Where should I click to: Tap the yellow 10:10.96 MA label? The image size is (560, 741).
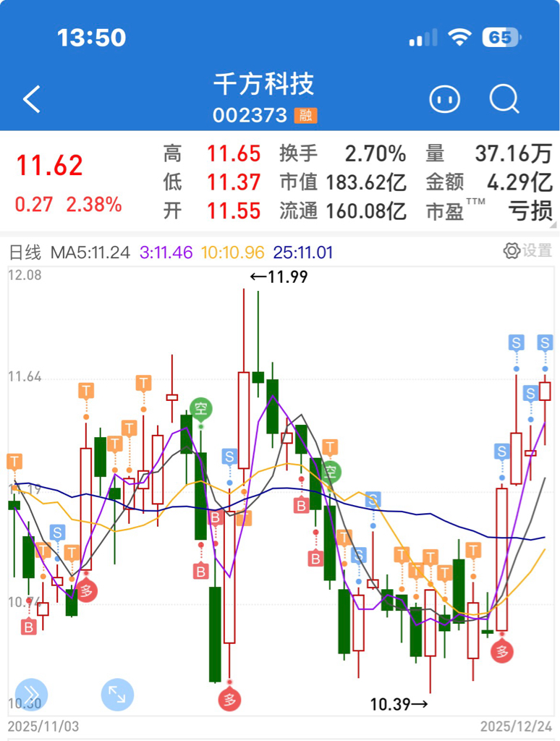coord(232,253)
